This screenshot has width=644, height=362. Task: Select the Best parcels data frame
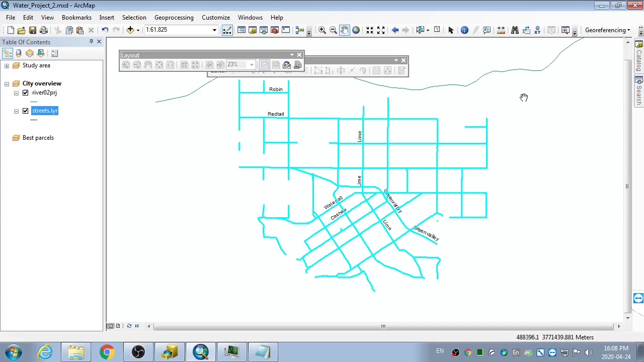click(38, 138)
